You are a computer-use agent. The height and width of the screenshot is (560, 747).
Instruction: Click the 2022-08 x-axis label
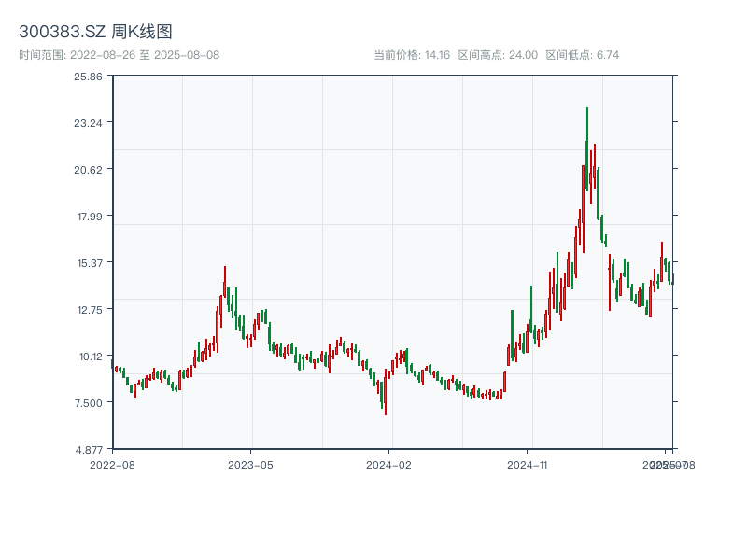(x=112, y=465)
